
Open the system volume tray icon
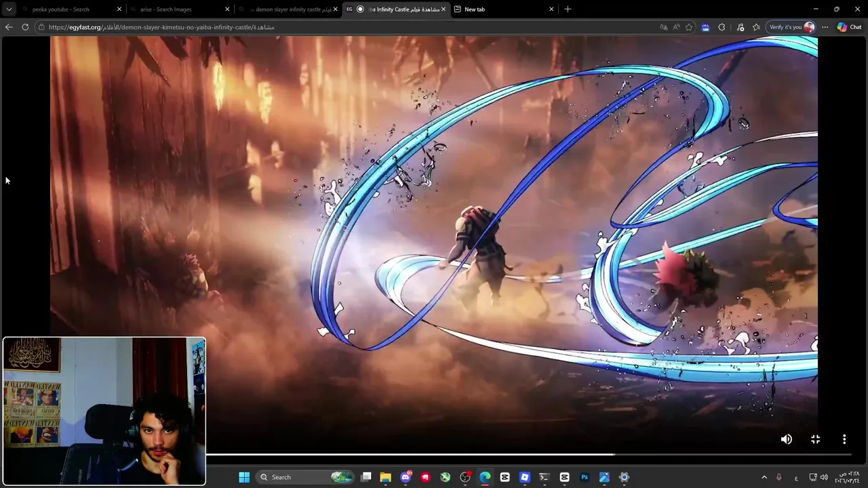(825, 477)
